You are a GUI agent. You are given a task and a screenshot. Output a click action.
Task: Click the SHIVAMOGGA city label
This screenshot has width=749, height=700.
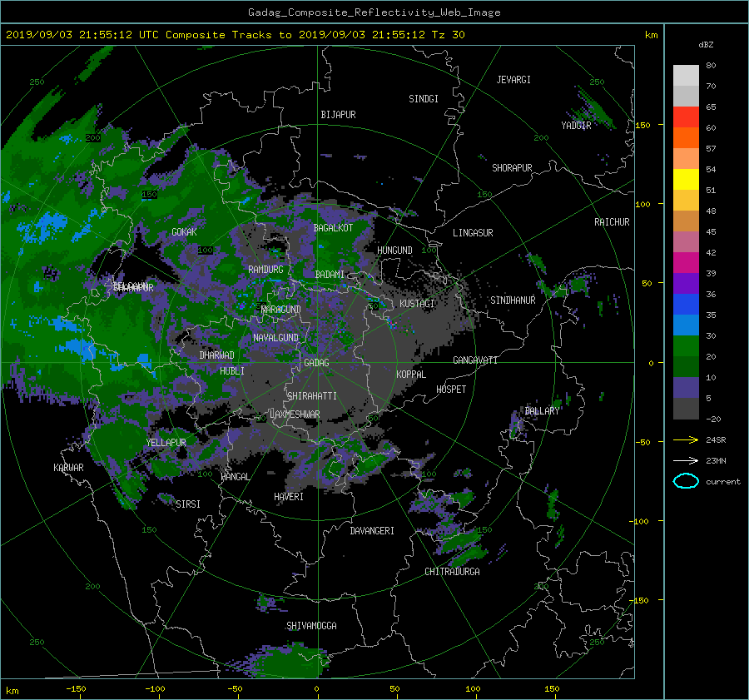311,626
